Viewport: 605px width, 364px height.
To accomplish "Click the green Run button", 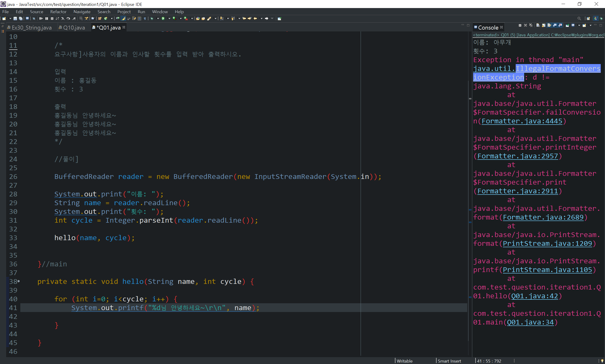I will pyautogui.click(x=163, y=19).
